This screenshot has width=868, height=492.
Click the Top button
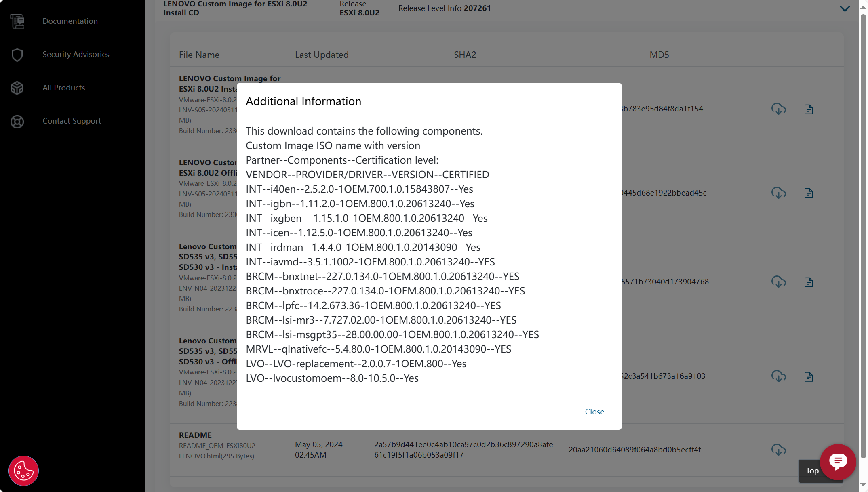coord(812,471)
